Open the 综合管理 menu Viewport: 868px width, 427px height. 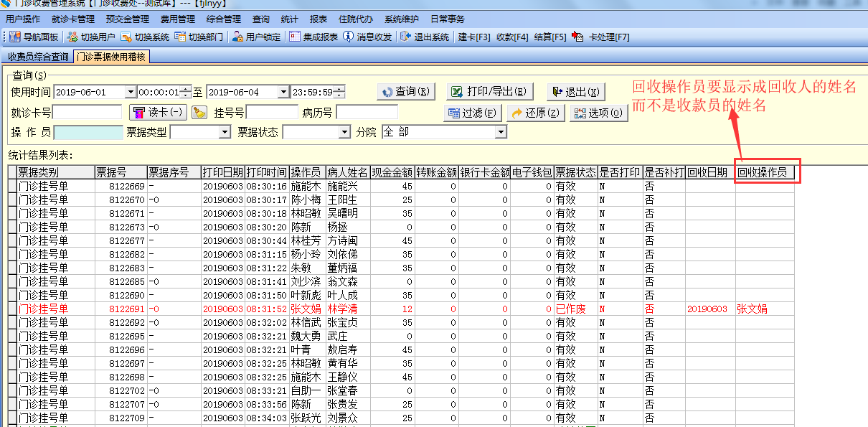222,19
